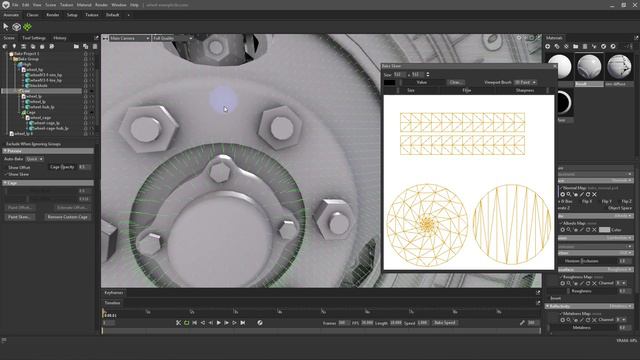The height and width of the screenshot is (360, 640).
Task: Click the Bake Speed button
Action: (x=445, y=323)
